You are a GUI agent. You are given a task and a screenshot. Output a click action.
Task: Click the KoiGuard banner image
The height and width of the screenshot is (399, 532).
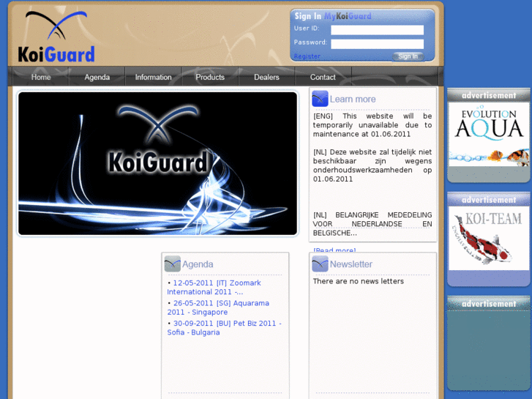coord(158,163)
